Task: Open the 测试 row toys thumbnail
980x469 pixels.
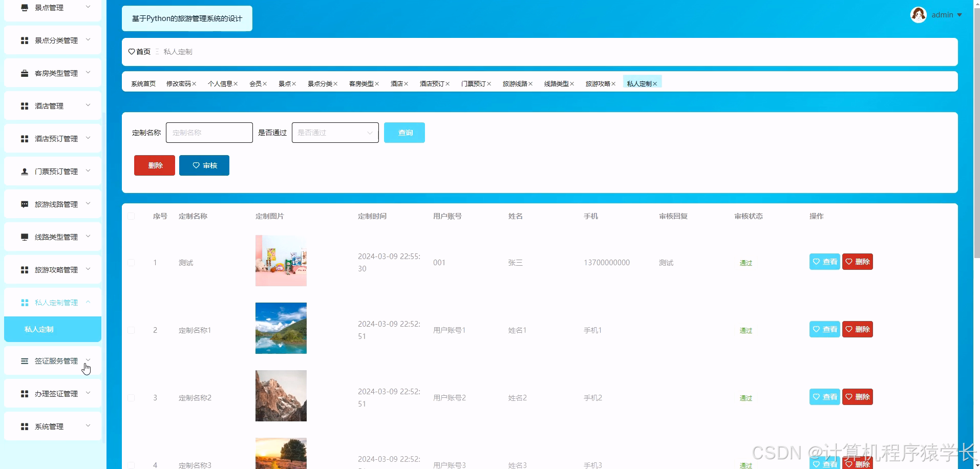Action: point(281,261)
